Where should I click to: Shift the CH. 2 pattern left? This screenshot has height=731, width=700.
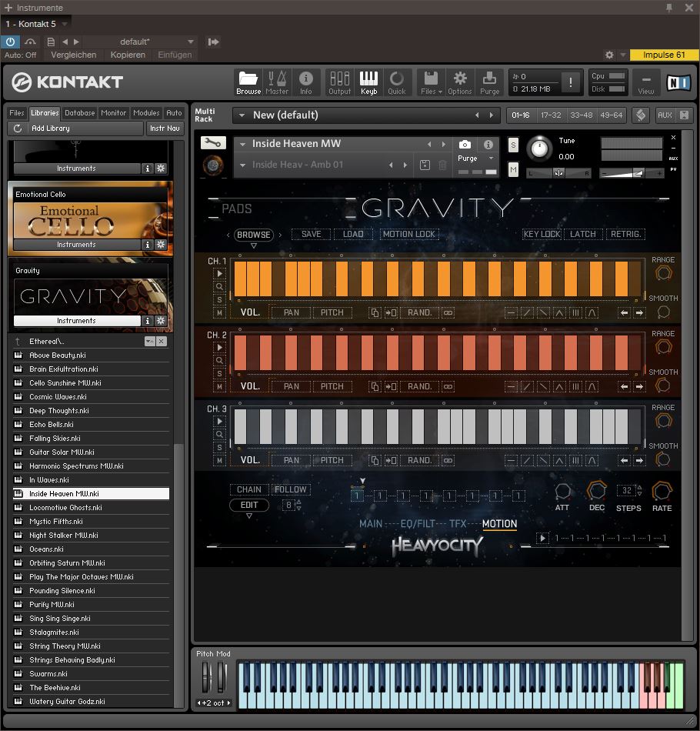(x=624, y=386)
